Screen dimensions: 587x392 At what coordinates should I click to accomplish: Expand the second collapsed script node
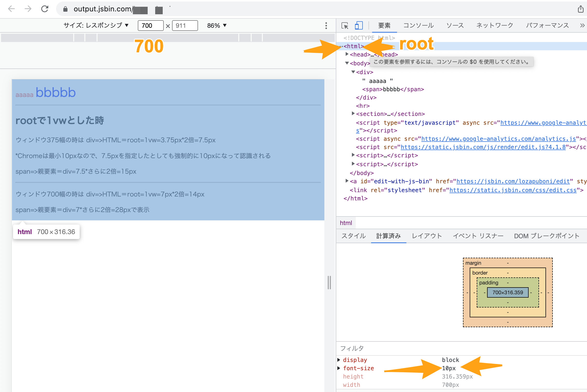point(353,164)
